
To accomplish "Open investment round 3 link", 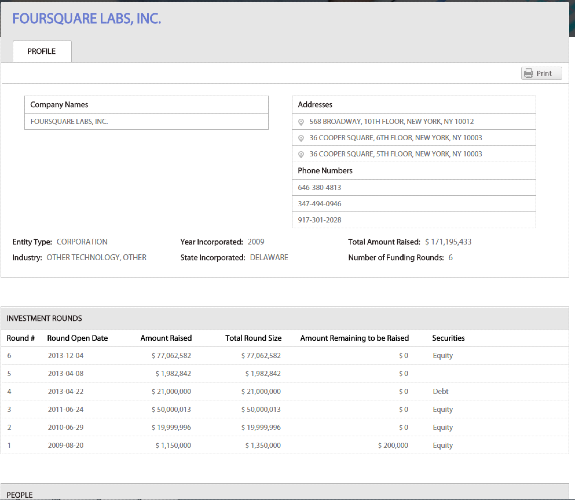I will (x=9, y=409).
